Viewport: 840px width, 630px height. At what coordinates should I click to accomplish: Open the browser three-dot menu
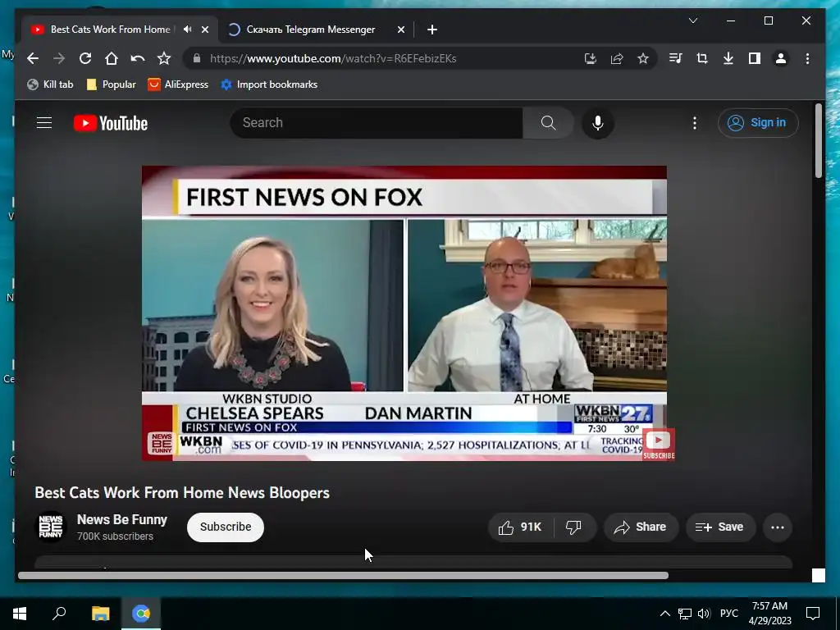click(807, 58)
